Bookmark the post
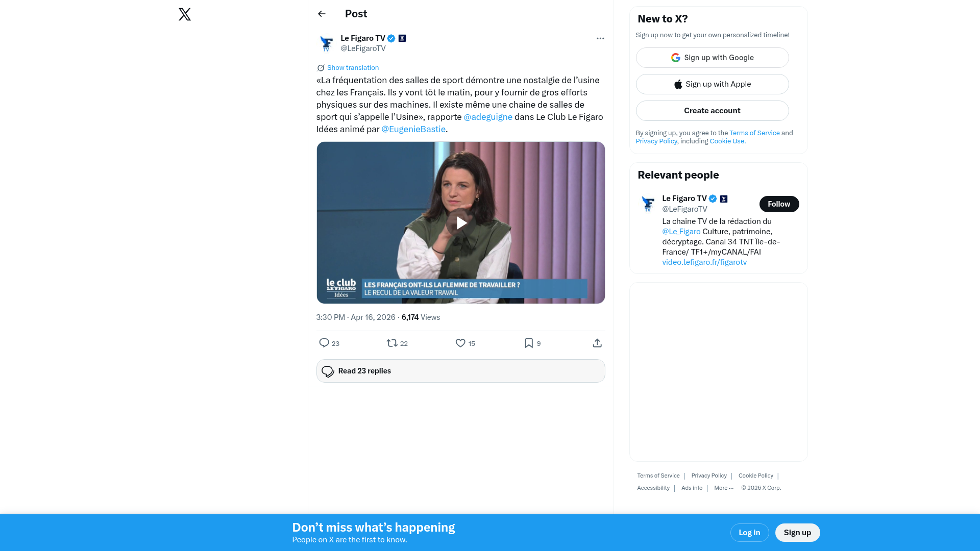980x551 pixels. pos(529,343)
